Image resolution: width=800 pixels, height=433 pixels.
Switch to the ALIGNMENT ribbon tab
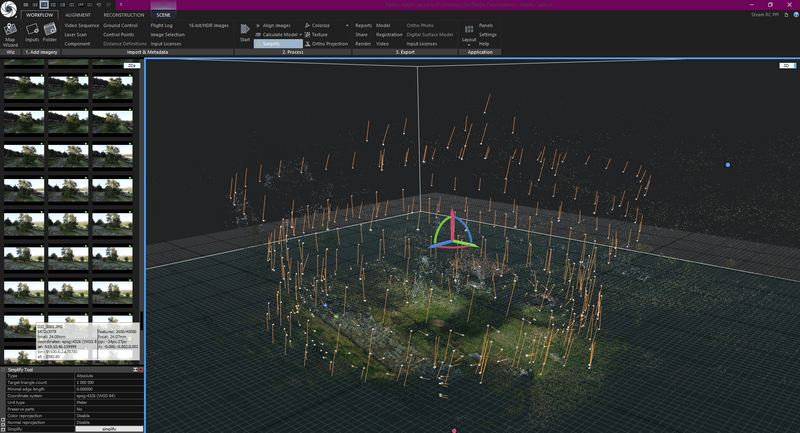78,15
